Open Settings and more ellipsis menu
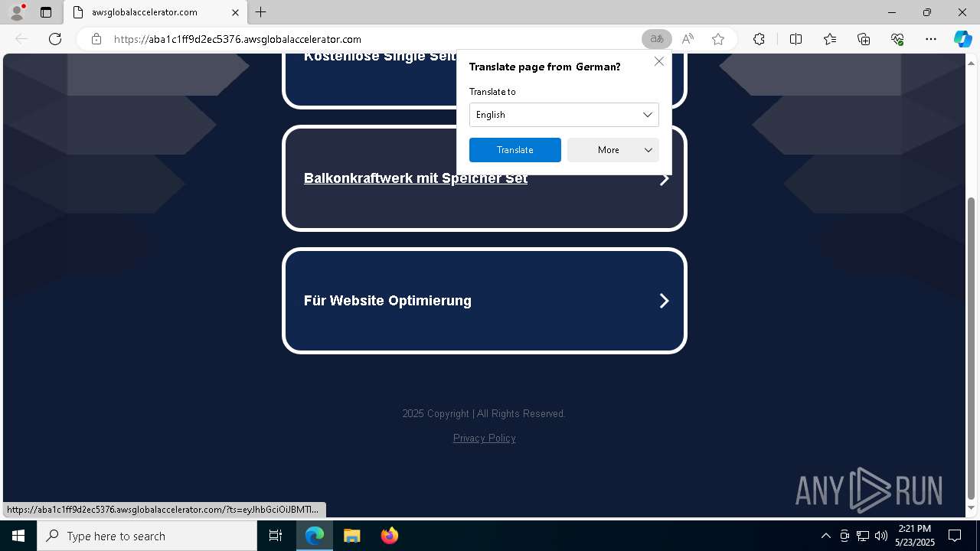Screen dimensions: 980x551 click(931, 39)
